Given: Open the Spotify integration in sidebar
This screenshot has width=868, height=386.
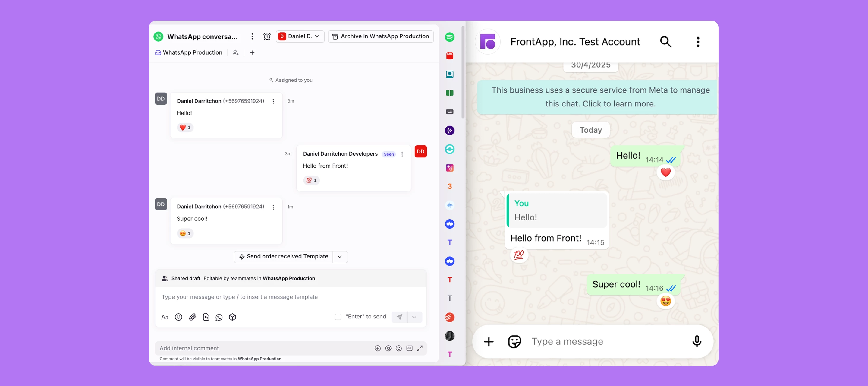Looking at the screenshot, I should point(449,37).
